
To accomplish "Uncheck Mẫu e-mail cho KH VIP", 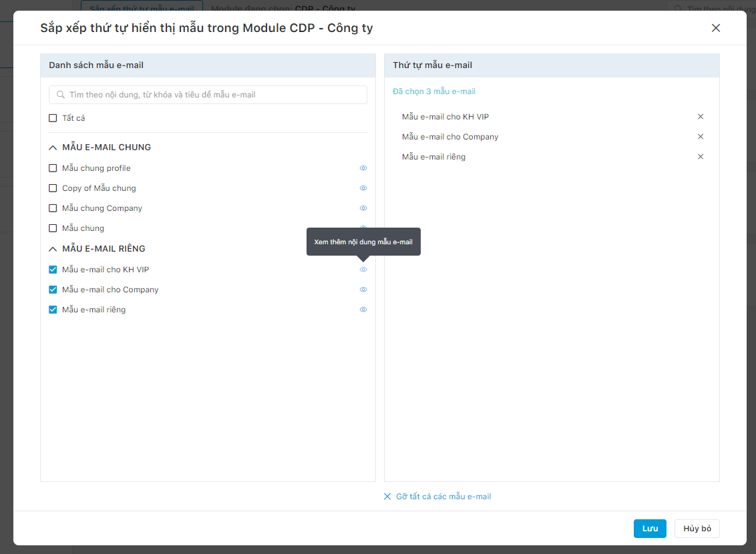I will (53, 270).
